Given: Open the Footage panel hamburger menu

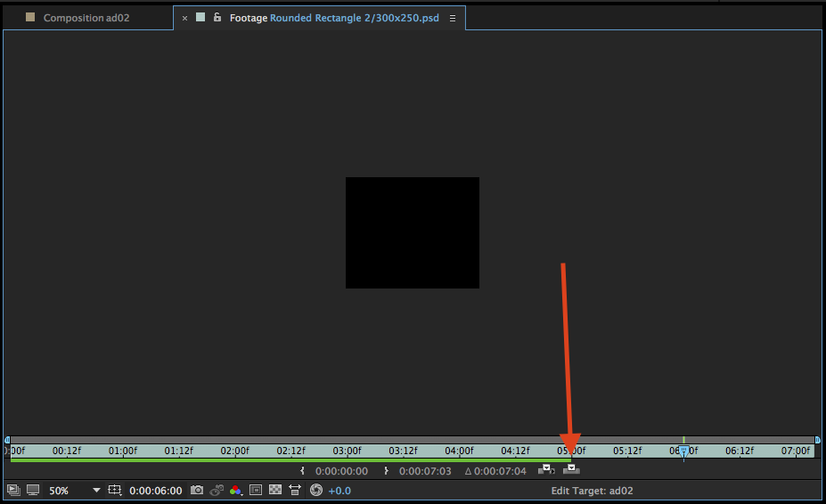Looking at the screenshot, I should (x=453, y=18).
